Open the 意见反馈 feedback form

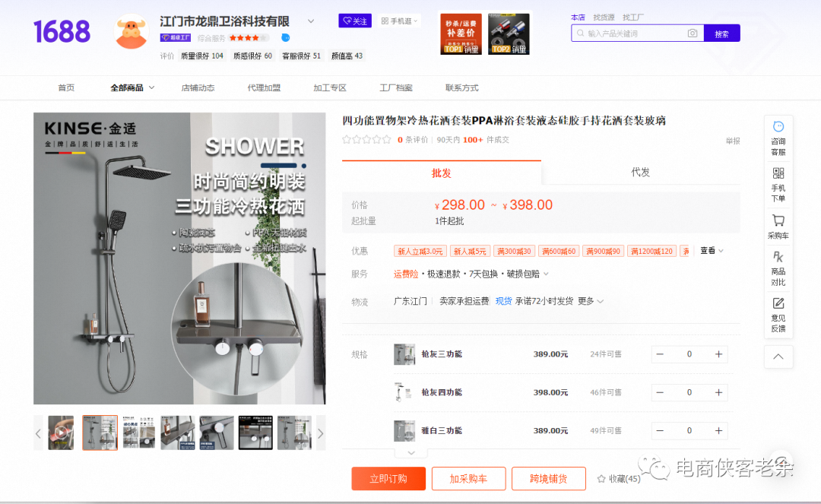778,312
